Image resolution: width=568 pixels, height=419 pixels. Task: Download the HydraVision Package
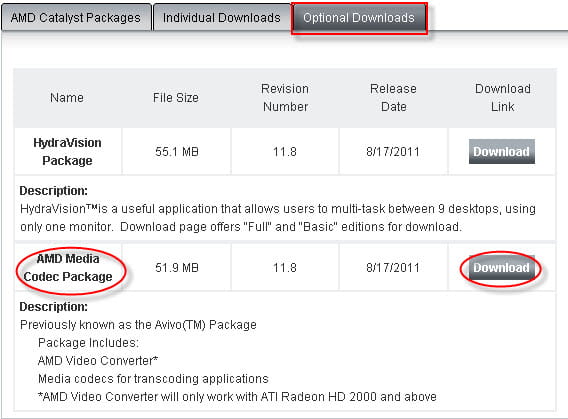click(x=502, y=151)
